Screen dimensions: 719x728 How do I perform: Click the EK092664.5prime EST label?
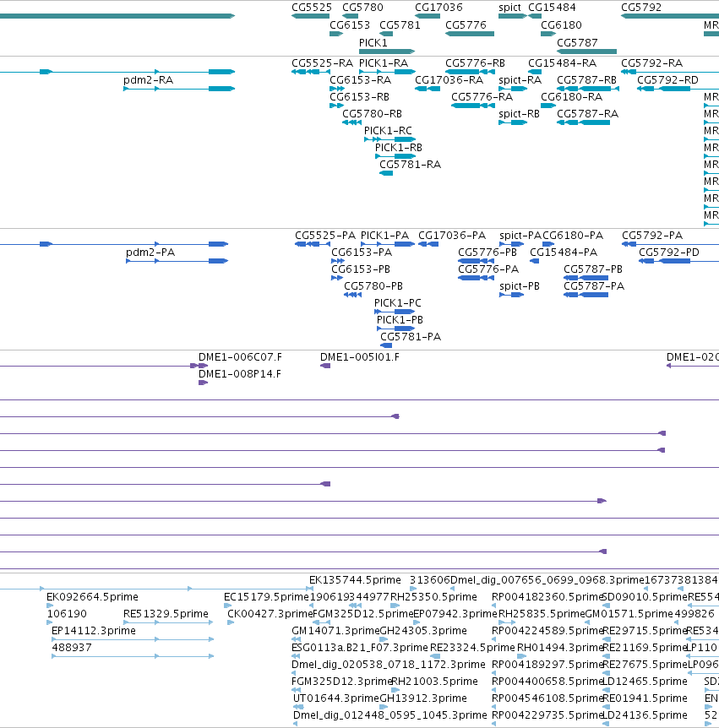pyautogui.click(x=92, y=596)
